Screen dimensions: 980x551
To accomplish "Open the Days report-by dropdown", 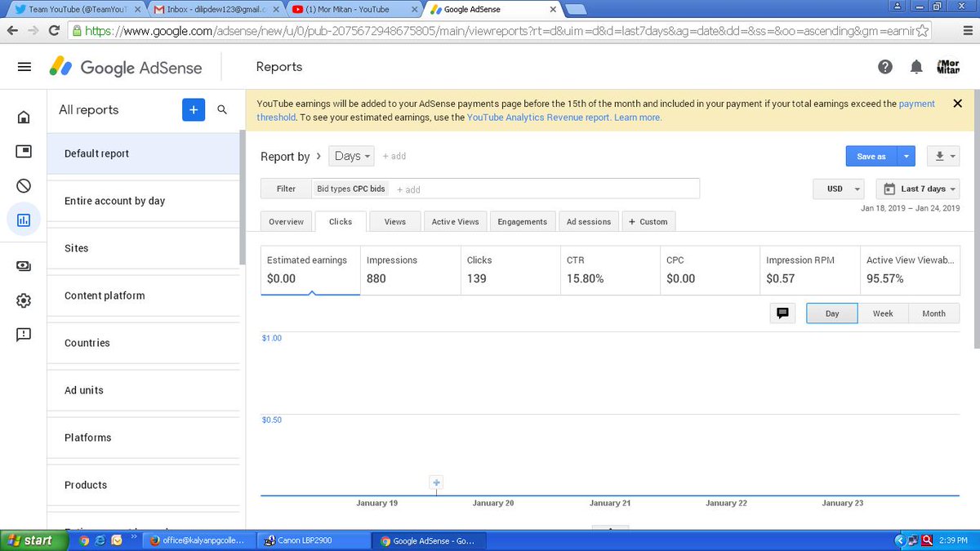I will (353, 156).
